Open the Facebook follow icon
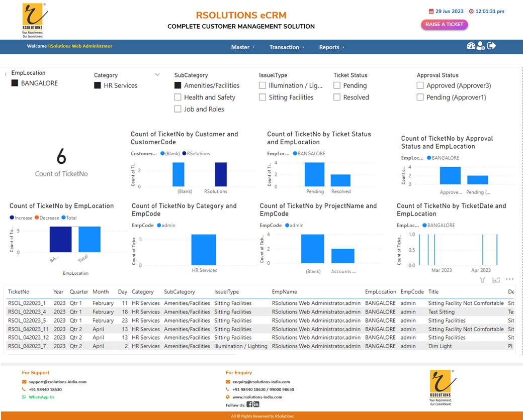This screenshot has width=523, height=420. [249, 404]
